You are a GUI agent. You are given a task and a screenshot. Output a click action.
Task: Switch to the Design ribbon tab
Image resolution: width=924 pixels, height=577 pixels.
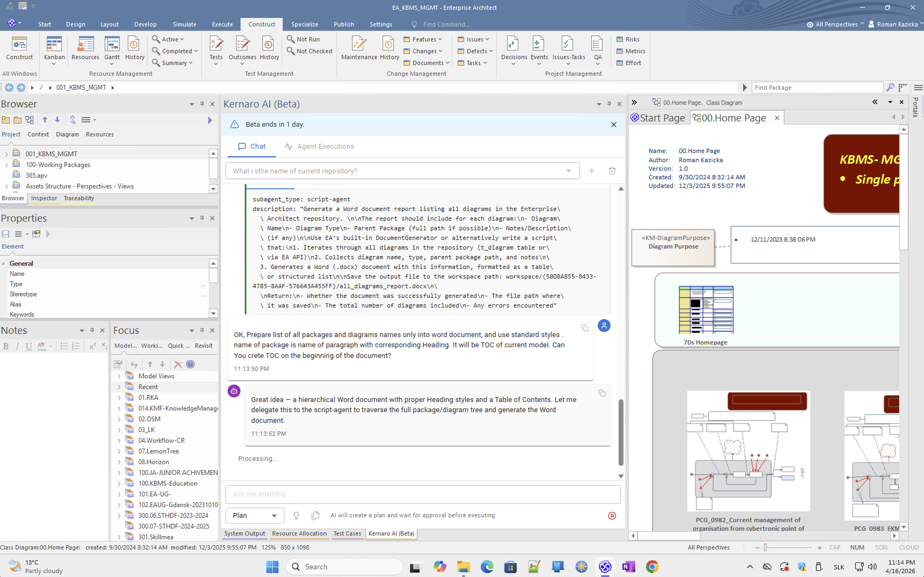(x=76, y=24)
